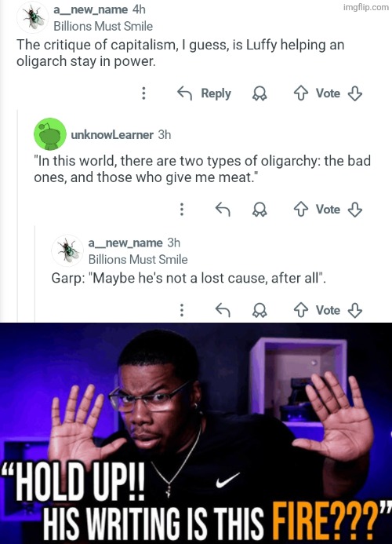Upvote unknowLearner's oligarchy comment
The width and height of the screenshot is (392, 544).
tap(300, 210)
